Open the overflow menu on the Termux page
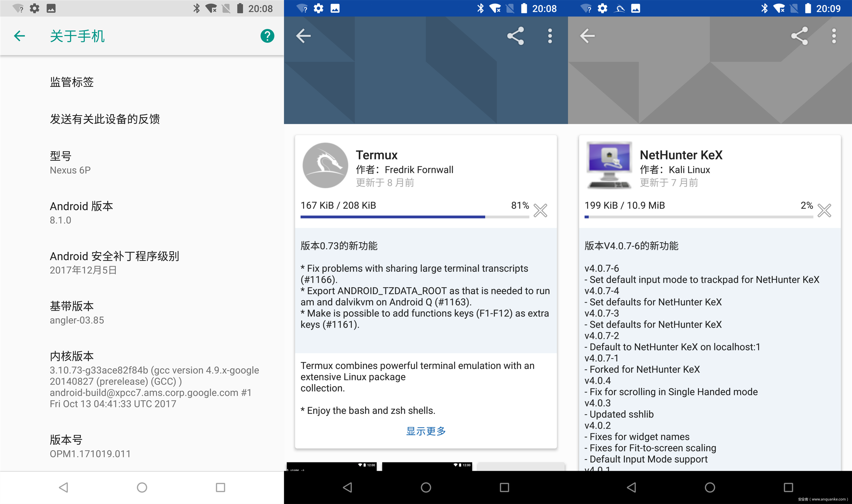Viewport: 852px width, 504px height. [550, 36]
